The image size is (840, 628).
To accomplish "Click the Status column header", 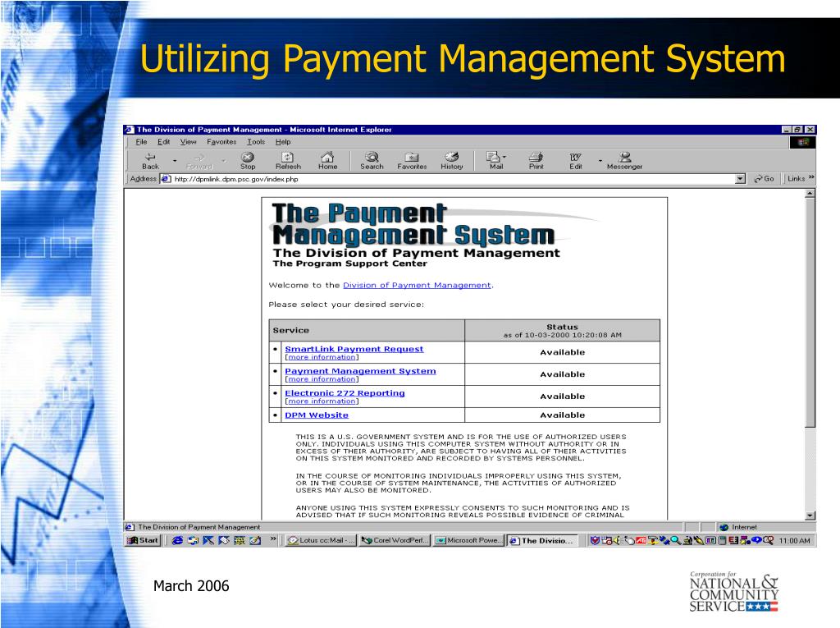I will 563,330.
